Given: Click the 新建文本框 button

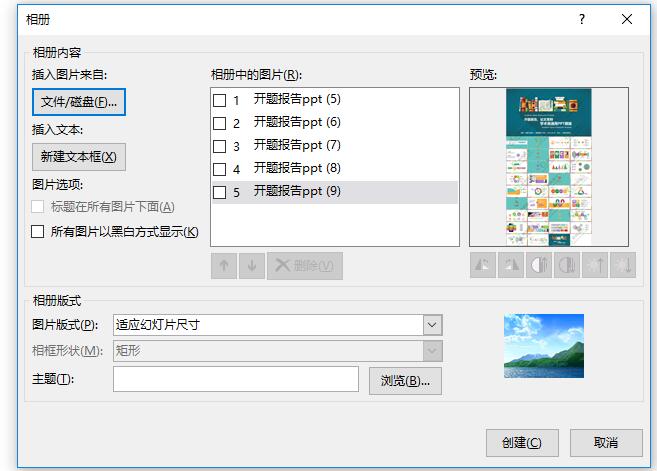Looking at the screenshot, I should [x=79, y=157].
